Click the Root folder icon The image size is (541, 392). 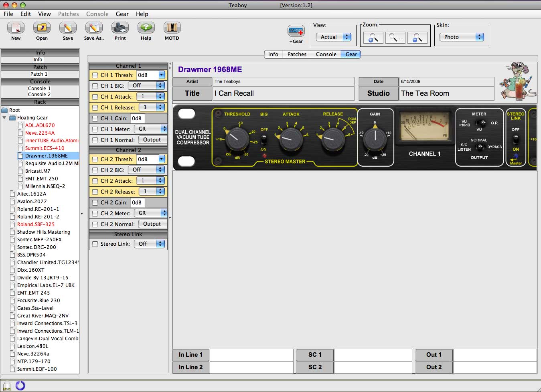click(x=5, y=110)
